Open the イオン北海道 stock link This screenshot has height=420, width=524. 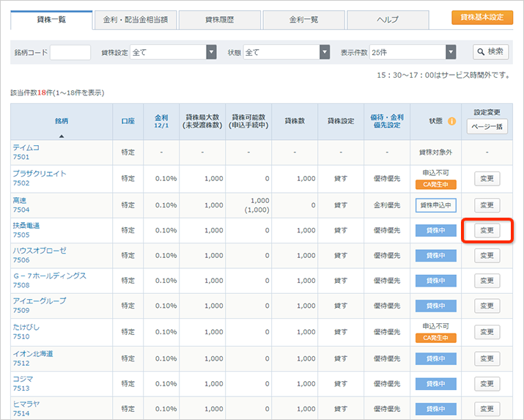click(33, 354)
